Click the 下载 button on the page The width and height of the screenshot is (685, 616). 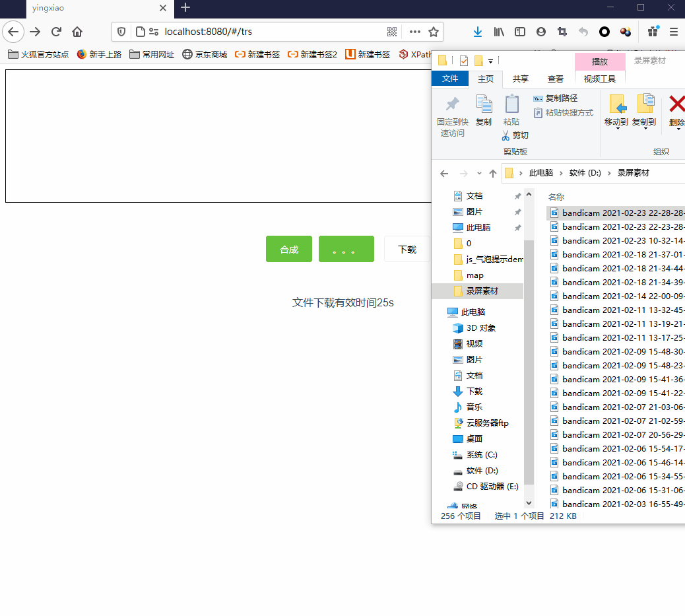[407, 249]
